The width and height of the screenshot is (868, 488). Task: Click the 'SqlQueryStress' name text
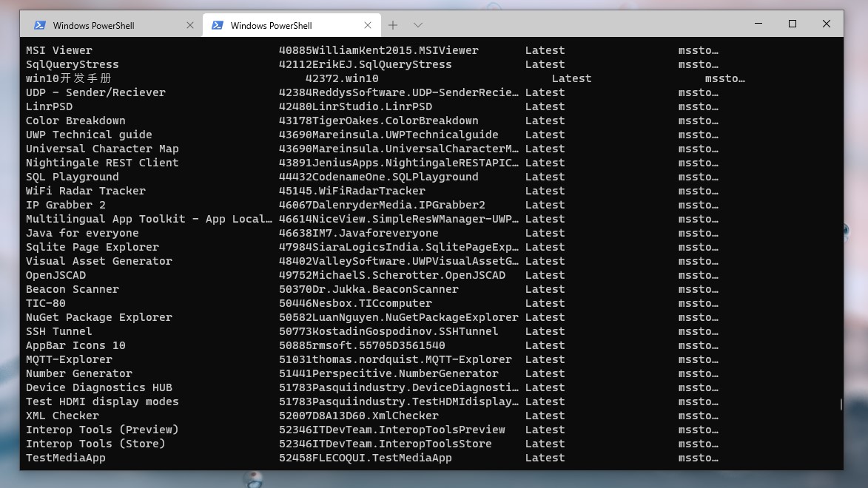(x=72, y=65)
